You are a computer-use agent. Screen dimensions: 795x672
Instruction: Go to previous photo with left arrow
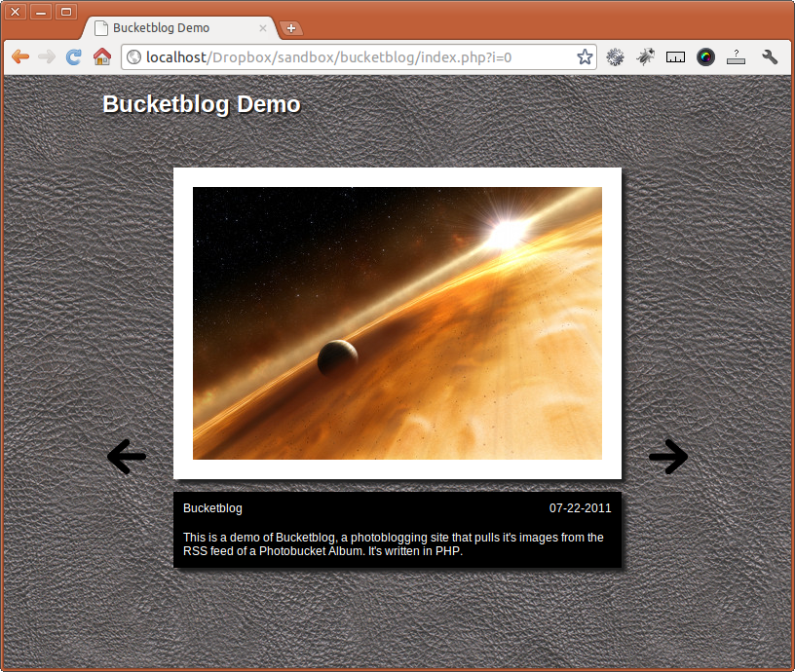127,457
